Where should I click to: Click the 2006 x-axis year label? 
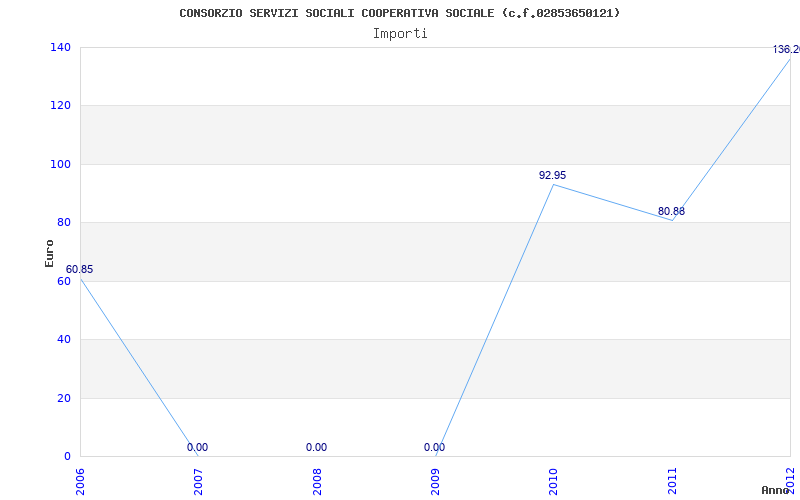tap(80, 481)
